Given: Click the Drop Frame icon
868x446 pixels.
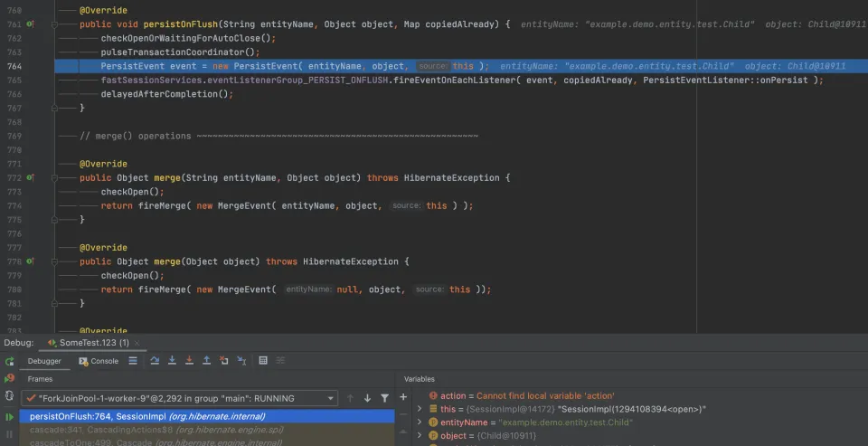Looking at the screenshot, I should click(223, 361).
